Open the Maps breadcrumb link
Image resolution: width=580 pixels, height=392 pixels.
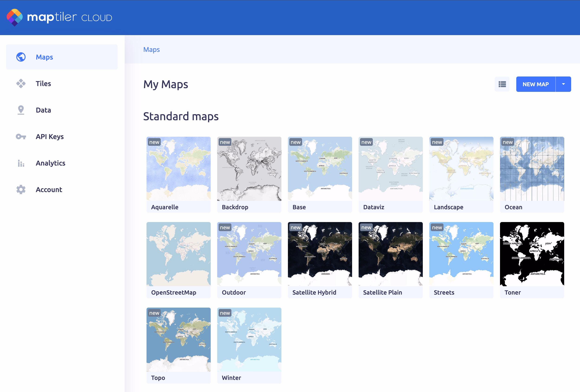(151, 49)
